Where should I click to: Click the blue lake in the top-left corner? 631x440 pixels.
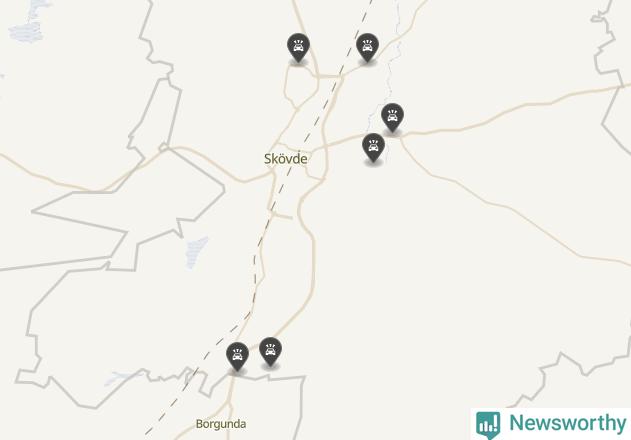(28, 24)
